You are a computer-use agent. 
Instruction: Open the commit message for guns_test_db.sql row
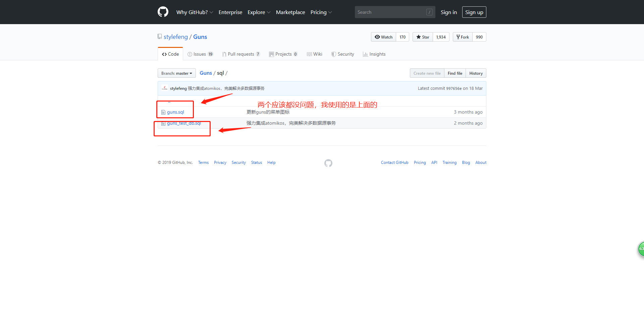click(291, 123)
